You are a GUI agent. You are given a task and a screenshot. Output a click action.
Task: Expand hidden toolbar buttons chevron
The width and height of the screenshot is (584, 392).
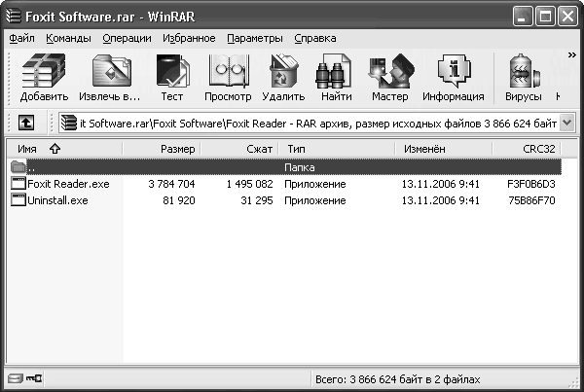pos(571,55)
